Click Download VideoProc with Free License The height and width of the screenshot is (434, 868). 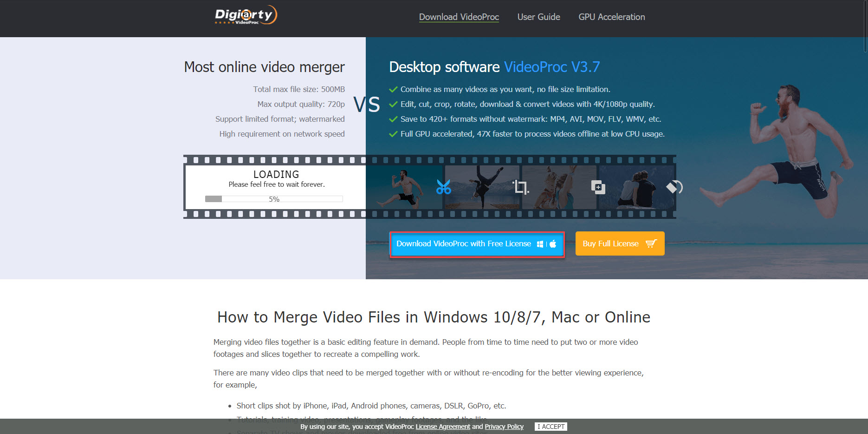pos(477,244)
